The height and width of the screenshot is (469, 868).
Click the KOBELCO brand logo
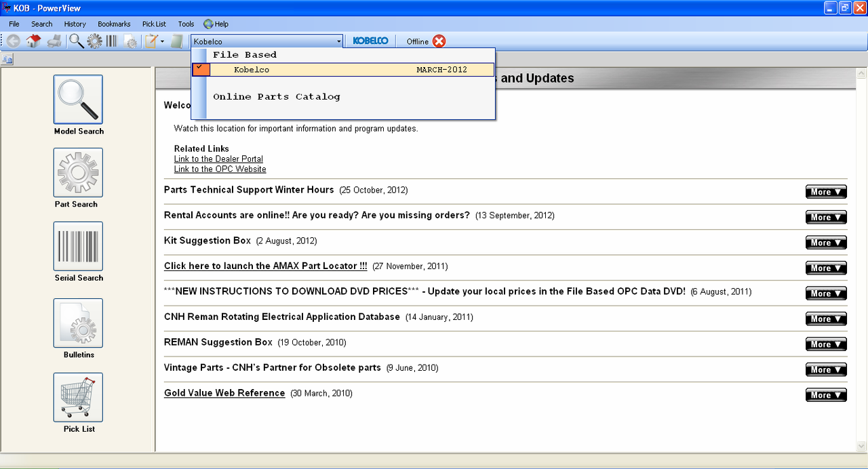[371, 41]
